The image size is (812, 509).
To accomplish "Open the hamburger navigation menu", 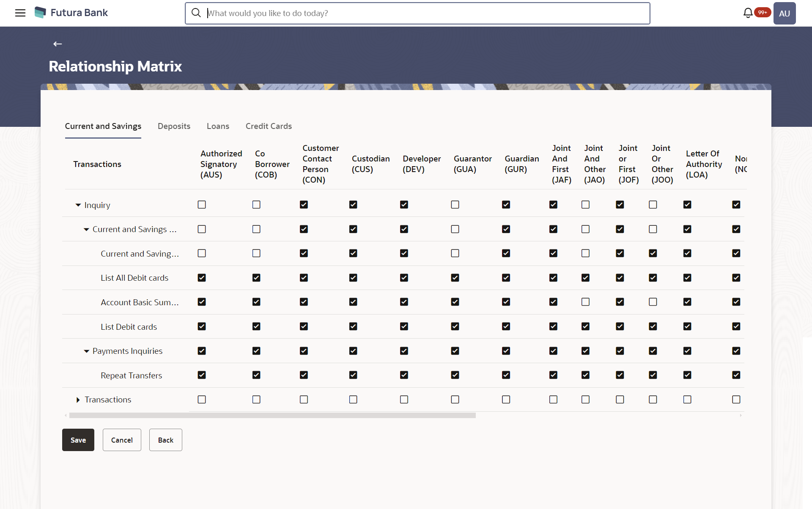I will point(20,13).
